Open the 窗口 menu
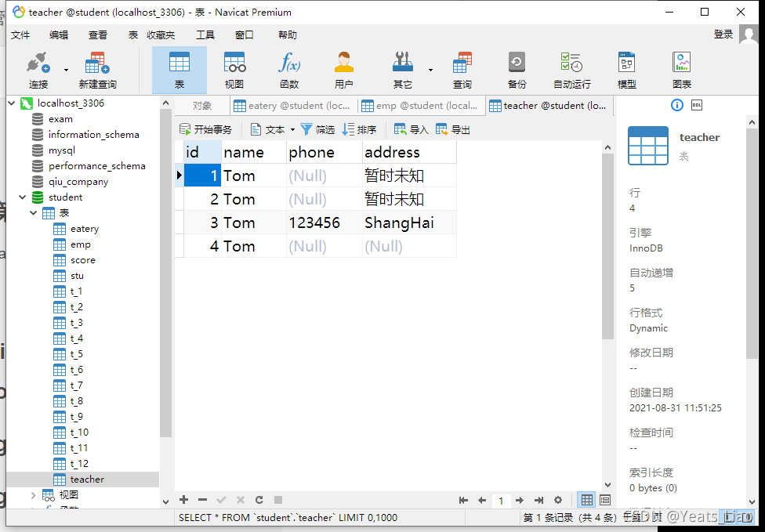This screenshot has width=765, height=532. tap(244, 35)
